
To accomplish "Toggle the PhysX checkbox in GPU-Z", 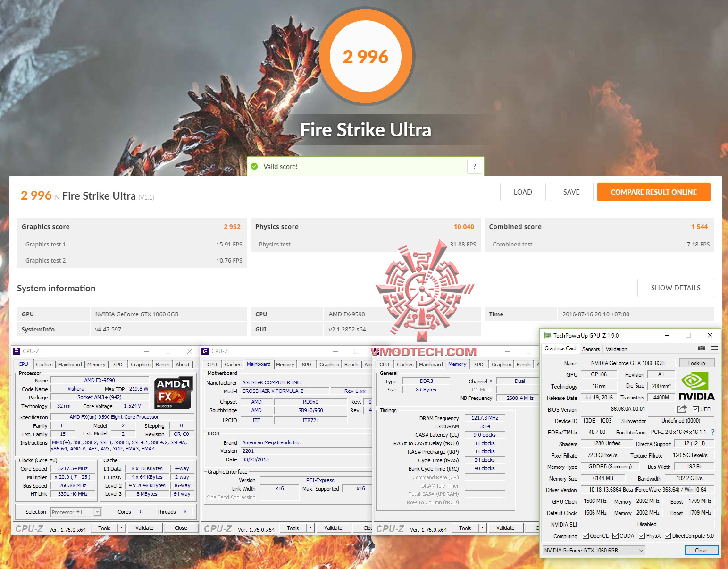I will (642, 535).
